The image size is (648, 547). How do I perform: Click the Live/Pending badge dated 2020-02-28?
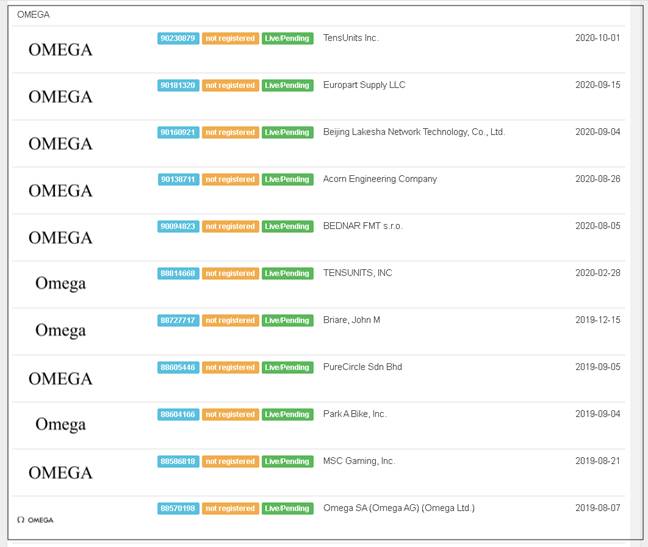288,274
